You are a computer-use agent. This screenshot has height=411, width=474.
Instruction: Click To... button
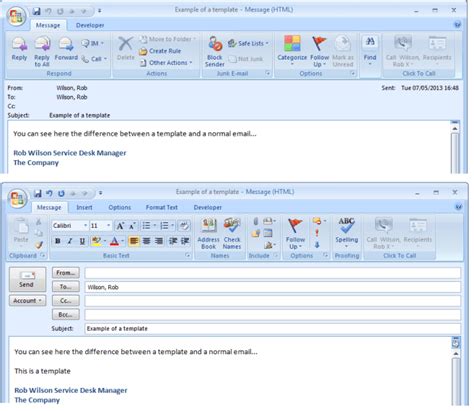66,287
